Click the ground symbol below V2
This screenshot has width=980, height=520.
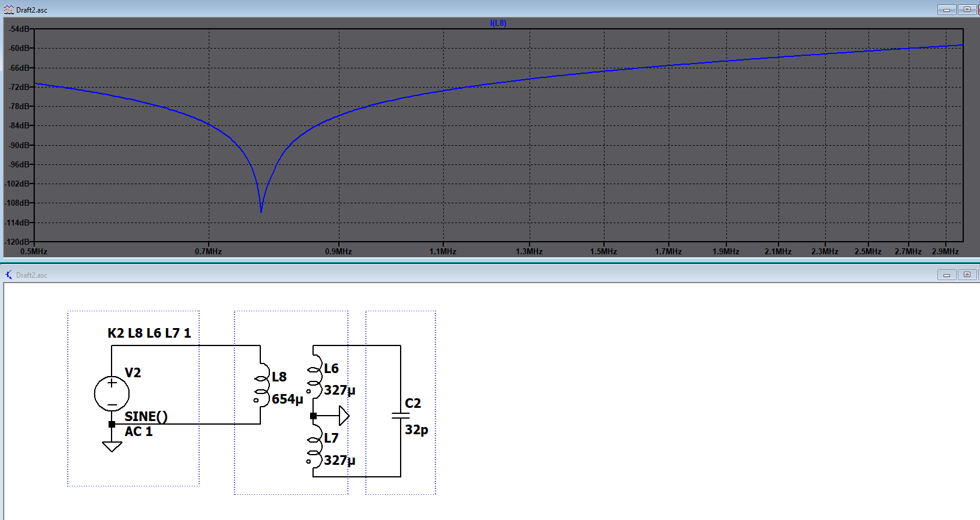click(x=112, y=446)
